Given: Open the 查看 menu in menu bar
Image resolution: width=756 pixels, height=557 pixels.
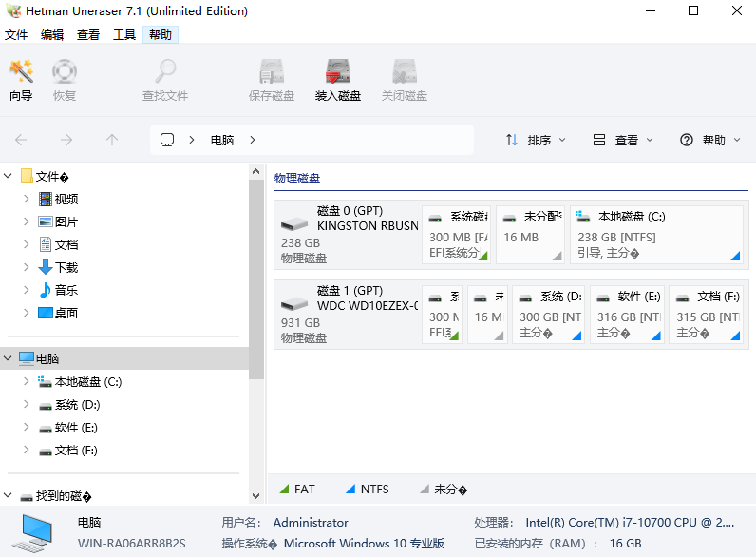Looking at the screenshot, I should [88, 35].
